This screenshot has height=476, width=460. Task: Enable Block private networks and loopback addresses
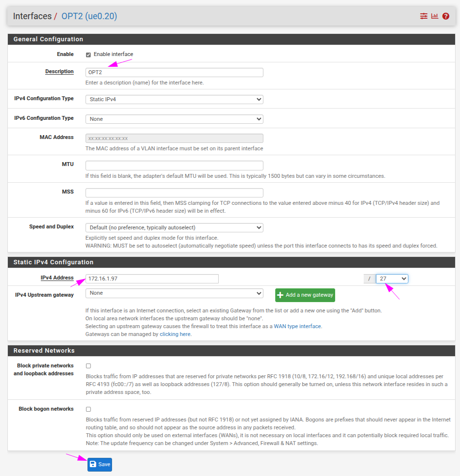pyautogui.click(x=88, y=366)
